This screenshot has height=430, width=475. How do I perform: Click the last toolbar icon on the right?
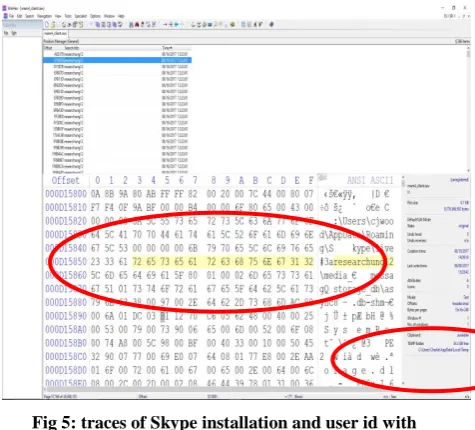coord(271,24)
